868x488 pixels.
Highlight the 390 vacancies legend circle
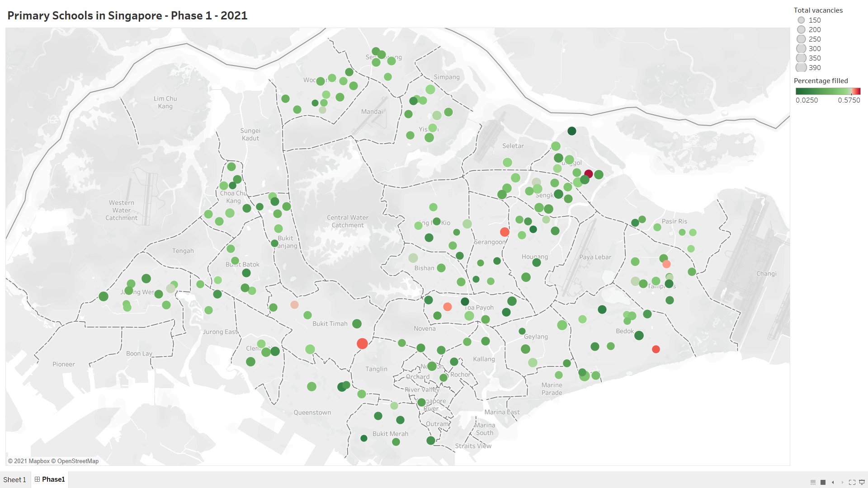coord(801,67)
